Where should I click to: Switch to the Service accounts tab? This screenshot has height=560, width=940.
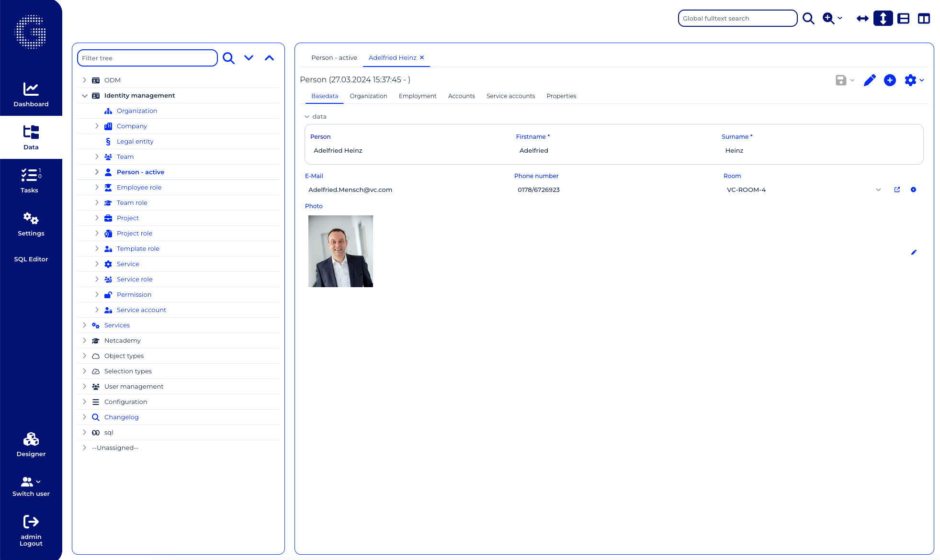pyautogui.click(x=510, y=96)
